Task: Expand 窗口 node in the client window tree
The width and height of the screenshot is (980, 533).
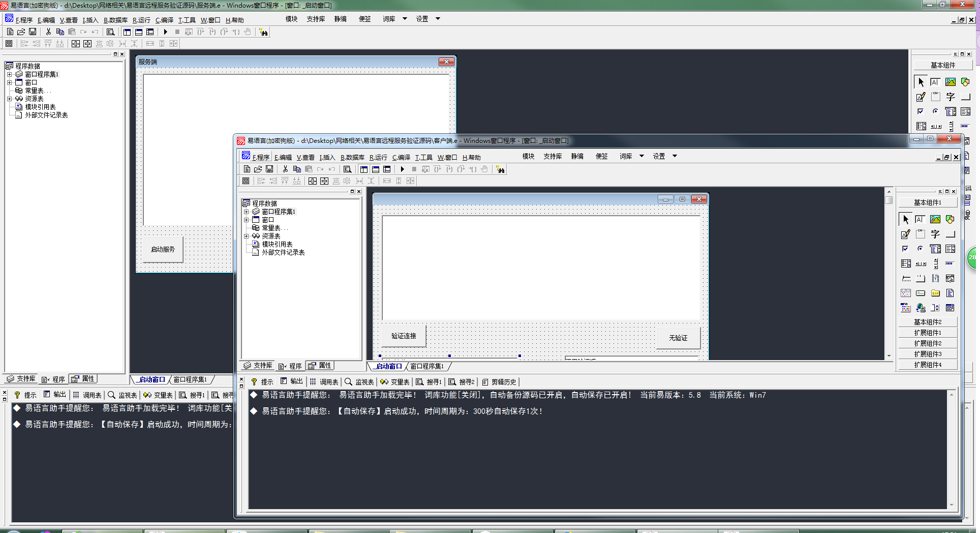Action: pos(247,220)
